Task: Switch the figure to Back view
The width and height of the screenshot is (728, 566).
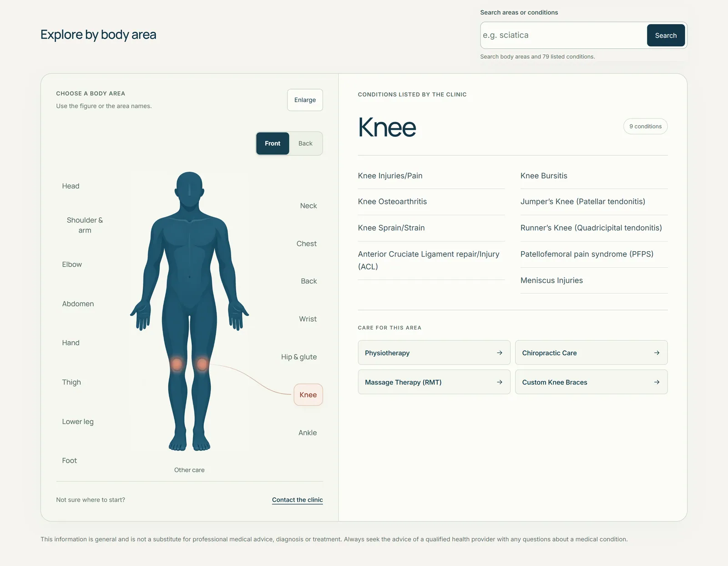Action: point(305,143)
